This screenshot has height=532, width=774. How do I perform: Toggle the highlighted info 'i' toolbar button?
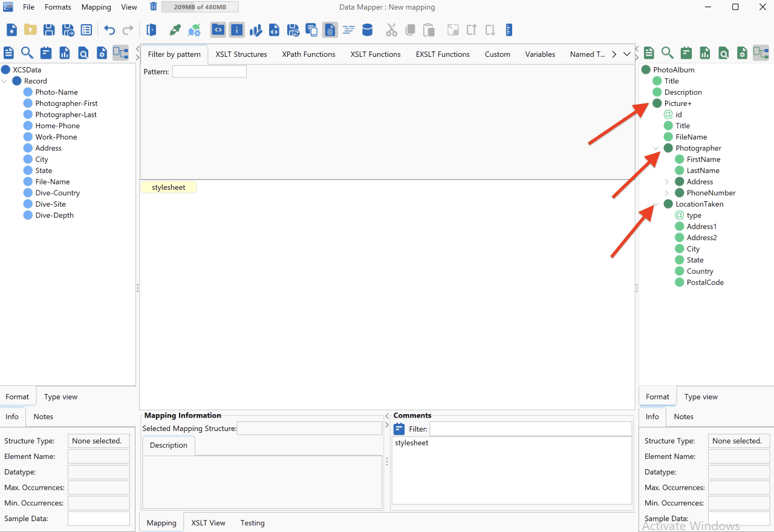[236, 30]
